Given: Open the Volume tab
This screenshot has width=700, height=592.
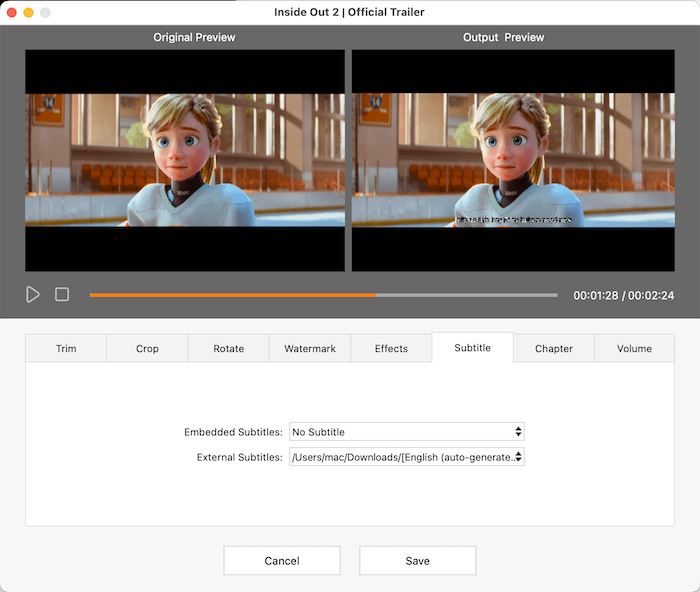Looking at the screenshot, I should (634, 349).
